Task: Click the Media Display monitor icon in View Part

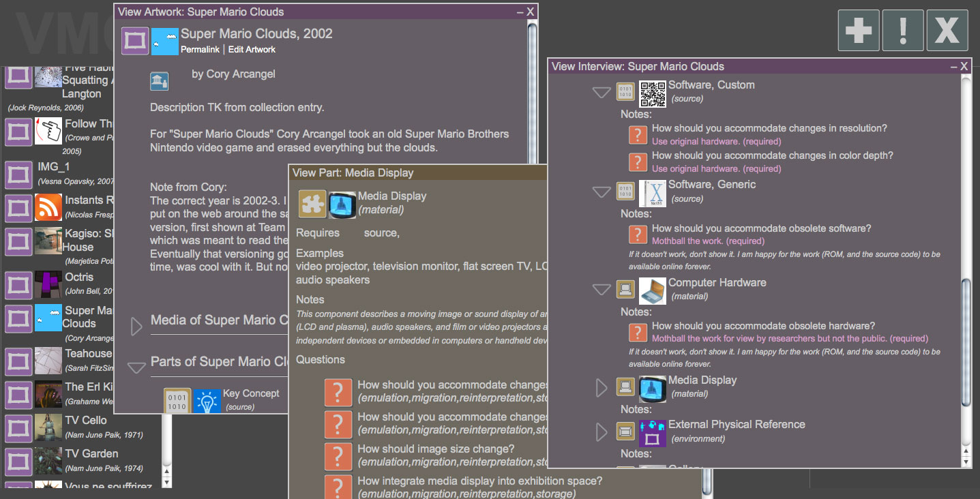Action: click(x=342, y=204)
